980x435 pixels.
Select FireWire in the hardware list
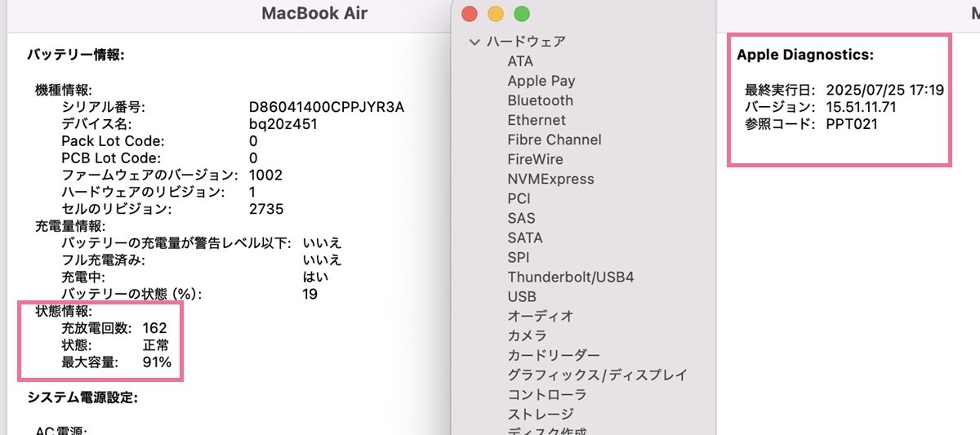click(535, 159)
